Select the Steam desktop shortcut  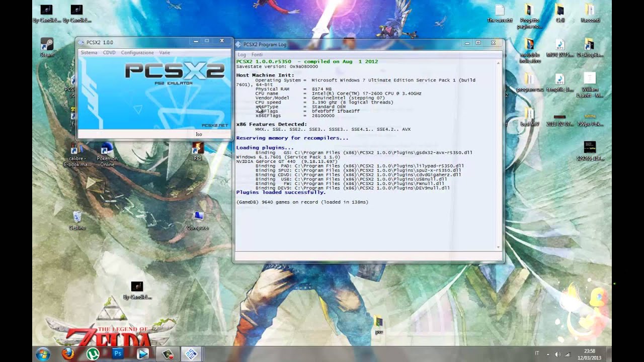47,47
